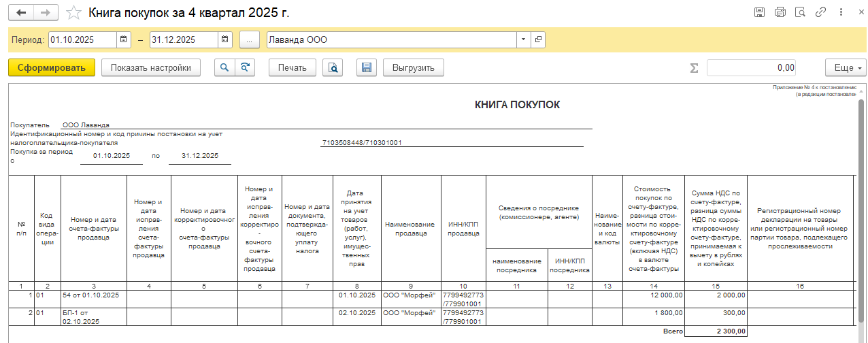Viewport: 868px width, 343px height.
Task: Save report using the diskette icon
Action: click(366, 67)
